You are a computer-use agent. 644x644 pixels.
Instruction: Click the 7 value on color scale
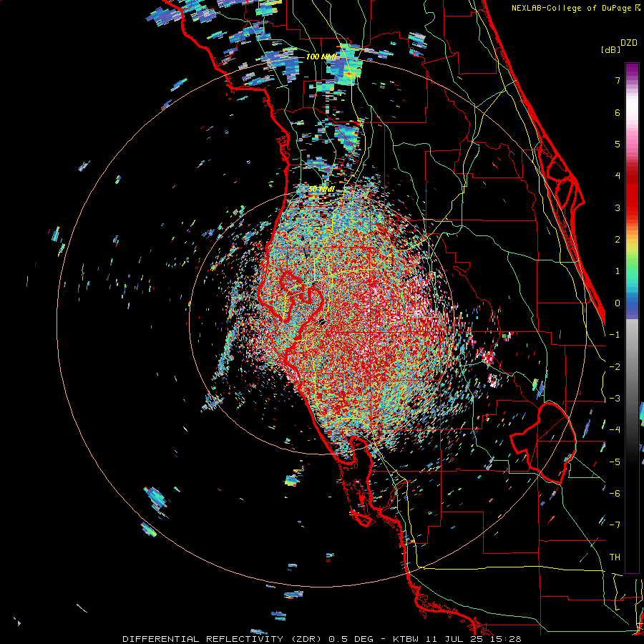pos(618,80)
